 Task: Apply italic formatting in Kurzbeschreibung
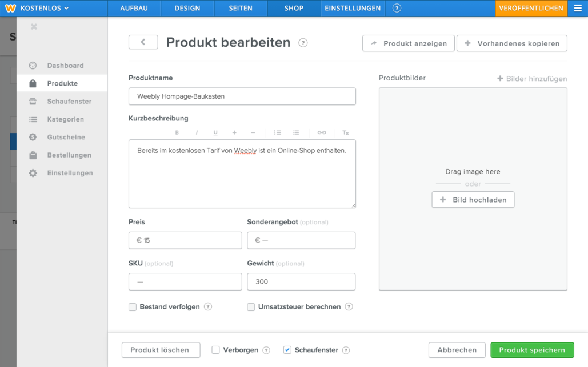click(x=197, y=132)
